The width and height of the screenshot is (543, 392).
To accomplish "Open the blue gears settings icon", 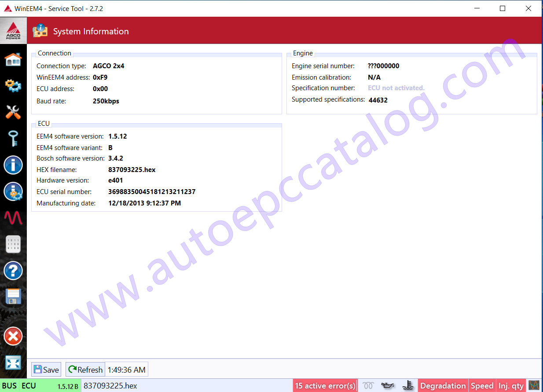I will [x=13, y=85].
